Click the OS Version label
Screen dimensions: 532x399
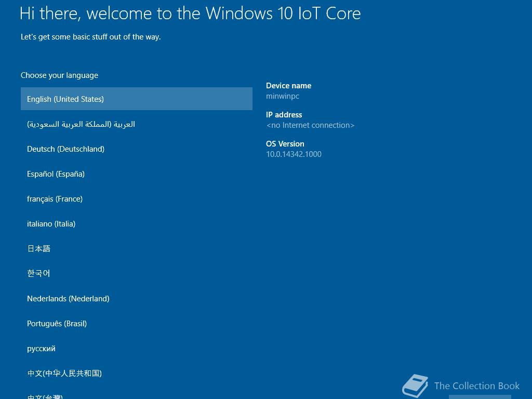point(285,143)
